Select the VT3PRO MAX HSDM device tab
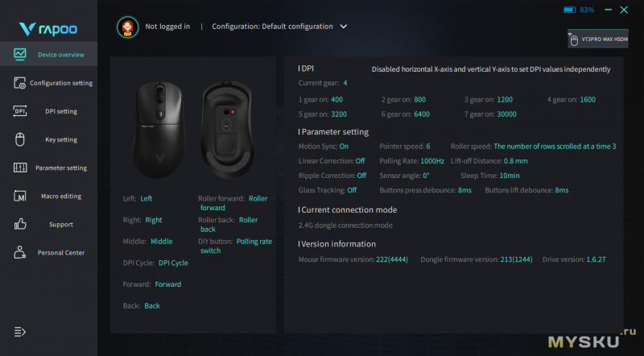 (597, 38)
